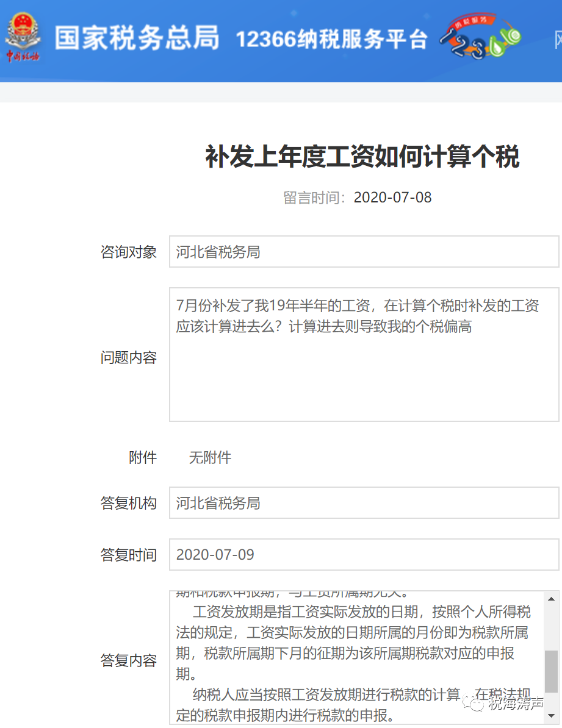Screen dimensions: 562x728
Task: Click the scroll-down arrow in 答复内容 box
Action: (x=551, y=715)
